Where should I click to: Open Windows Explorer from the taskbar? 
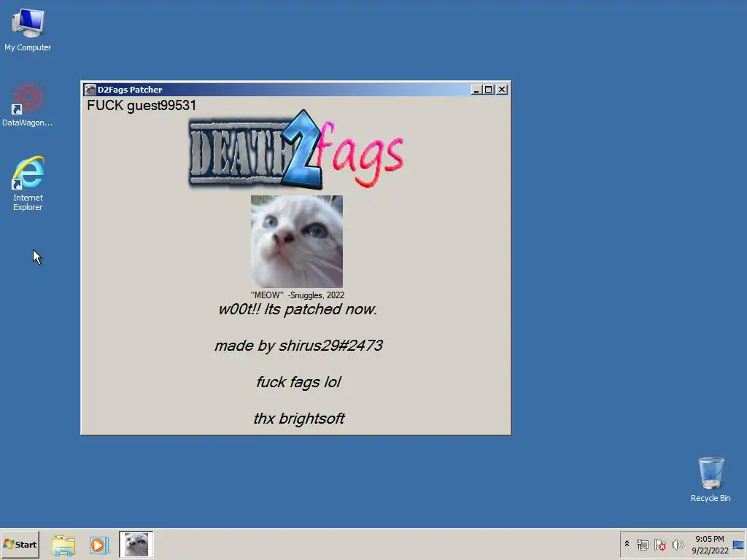point(63,545)
